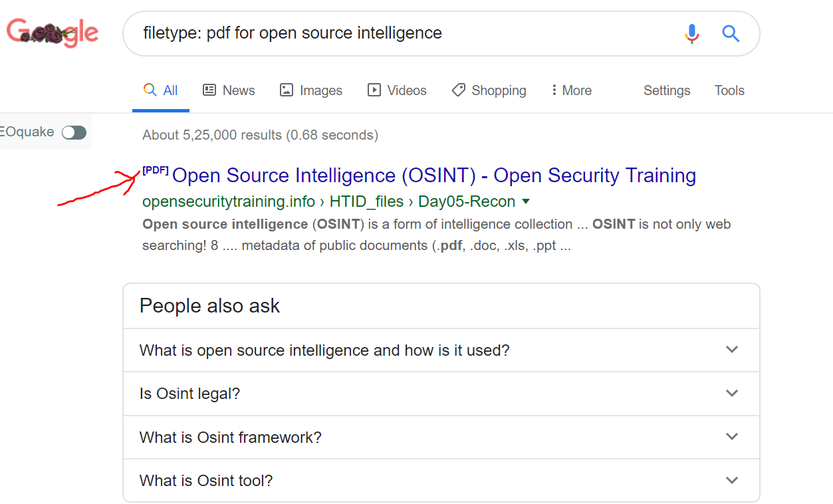The height and width of the screenshot is (504, 833).
Task: Click the Images tab icon
Action: 287,89
